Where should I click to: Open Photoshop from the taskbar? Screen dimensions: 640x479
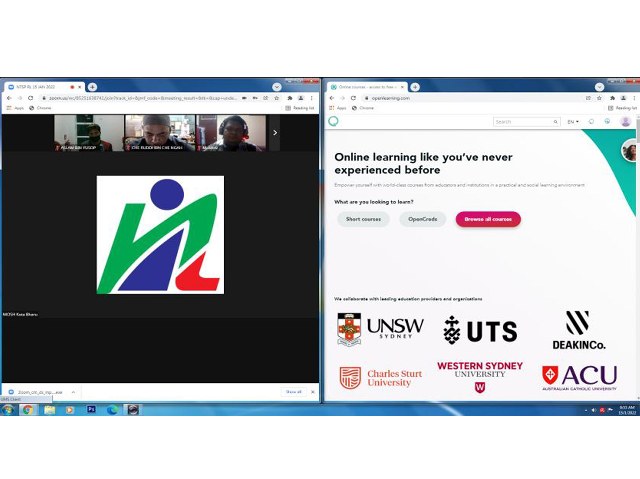pyautogui.click(x=91, y=409)
